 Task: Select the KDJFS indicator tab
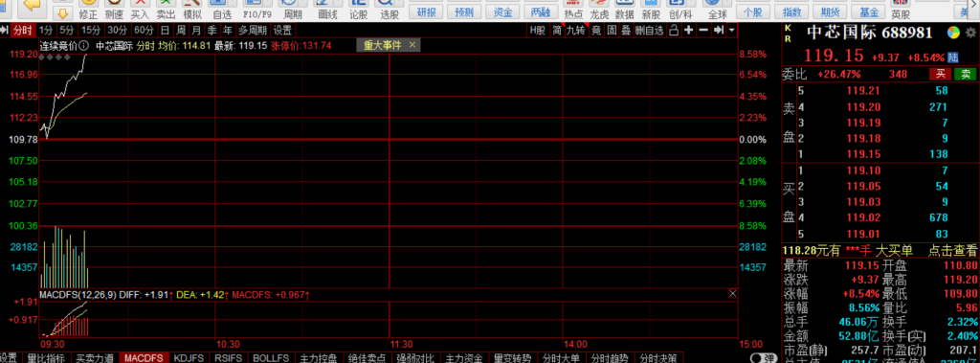pyautogui.click(x=189, y=358)
